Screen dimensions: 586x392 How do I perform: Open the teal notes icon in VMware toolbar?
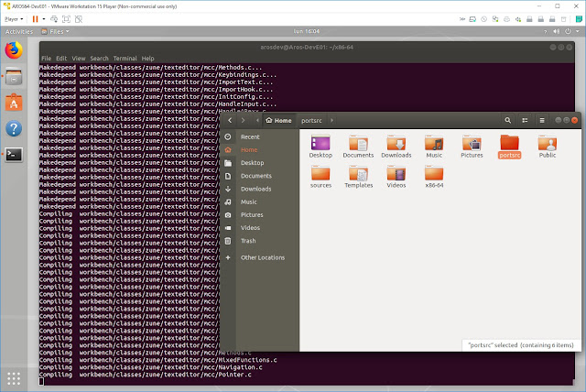(579, 19)
